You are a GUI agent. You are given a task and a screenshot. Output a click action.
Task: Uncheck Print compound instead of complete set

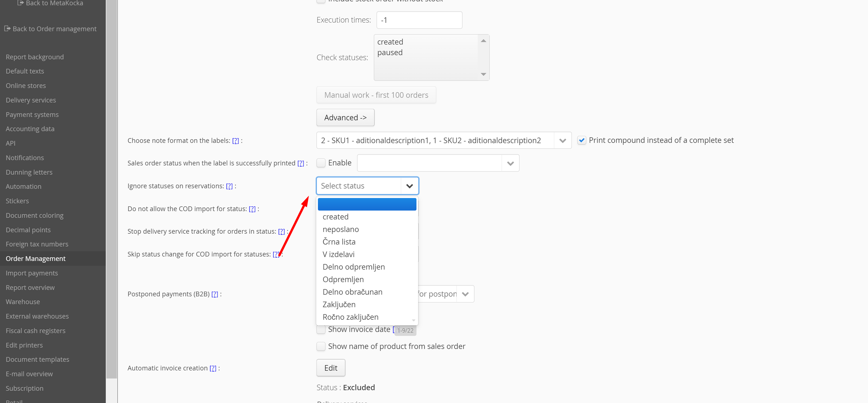(582, 140)
